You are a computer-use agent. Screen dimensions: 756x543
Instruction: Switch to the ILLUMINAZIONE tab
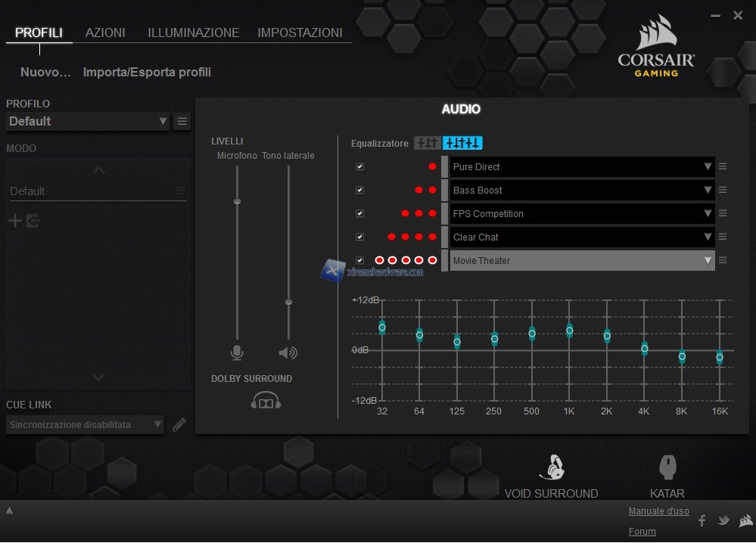point(193,33)
